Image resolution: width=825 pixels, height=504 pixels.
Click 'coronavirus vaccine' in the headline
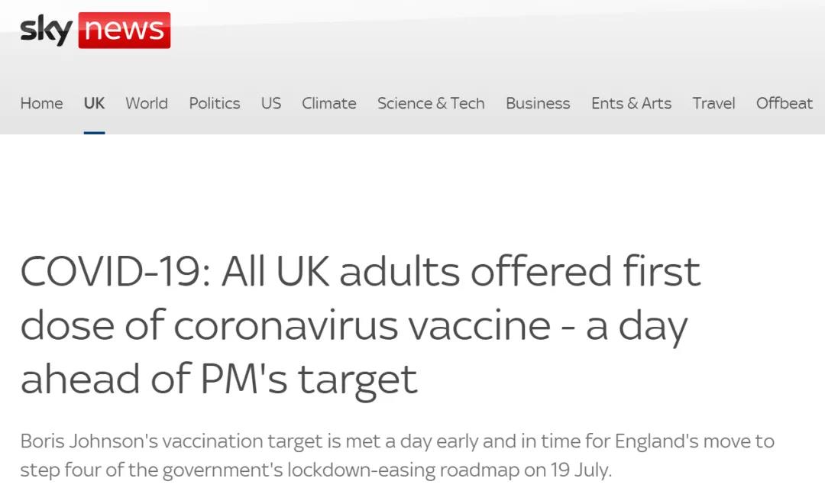click(x=362, y=325)
